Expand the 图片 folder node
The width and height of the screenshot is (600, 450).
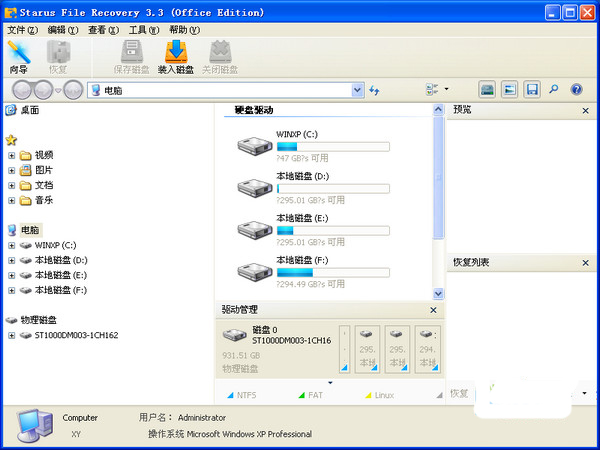click(x=11, y=170)
